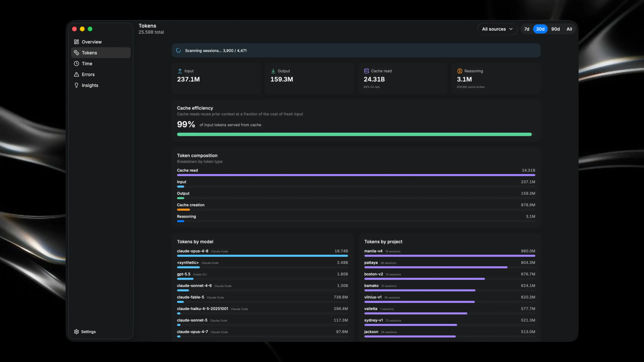Open the All sources dropdown
Screen dimensions: 644x362
pyautogui.click(x=497, y=29)
